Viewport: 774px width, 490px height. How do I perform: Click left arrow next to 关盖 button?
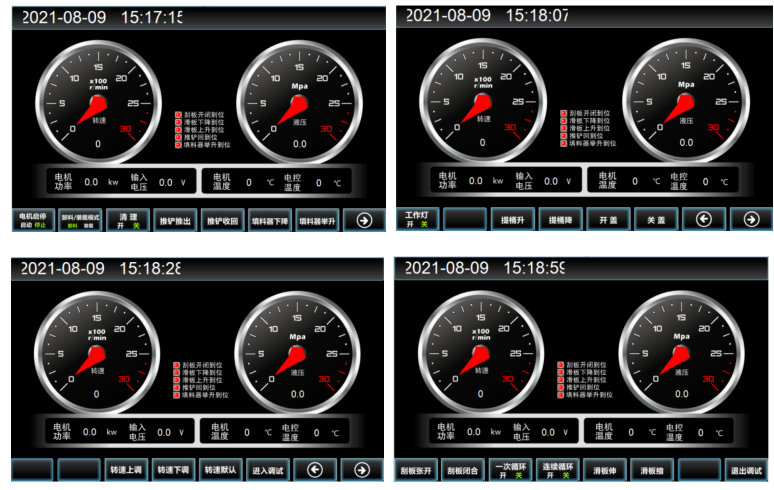704,219
